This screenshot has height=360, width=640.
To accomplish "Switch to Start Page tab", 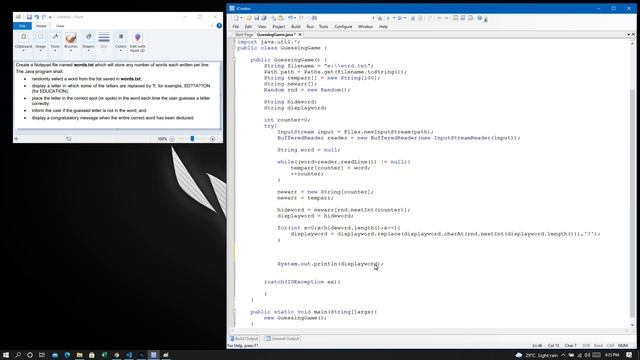I will (244, 35).
